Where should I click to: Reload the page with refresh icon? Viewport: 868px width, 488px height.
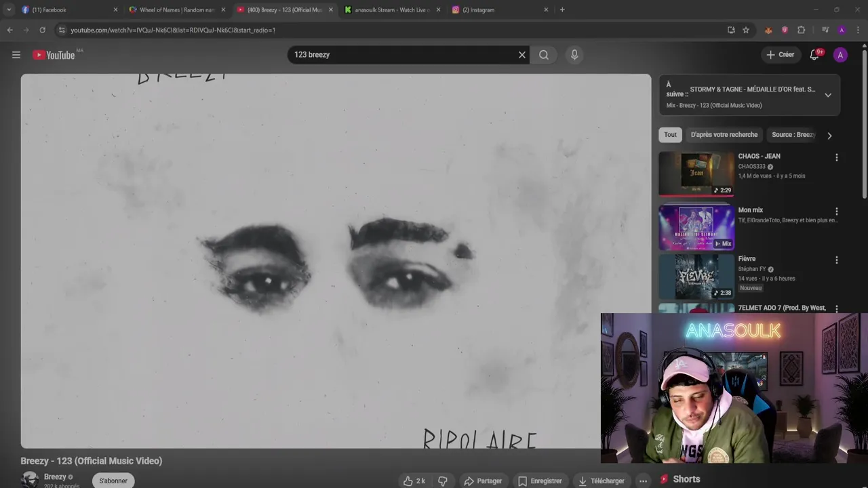click(42, 30)
